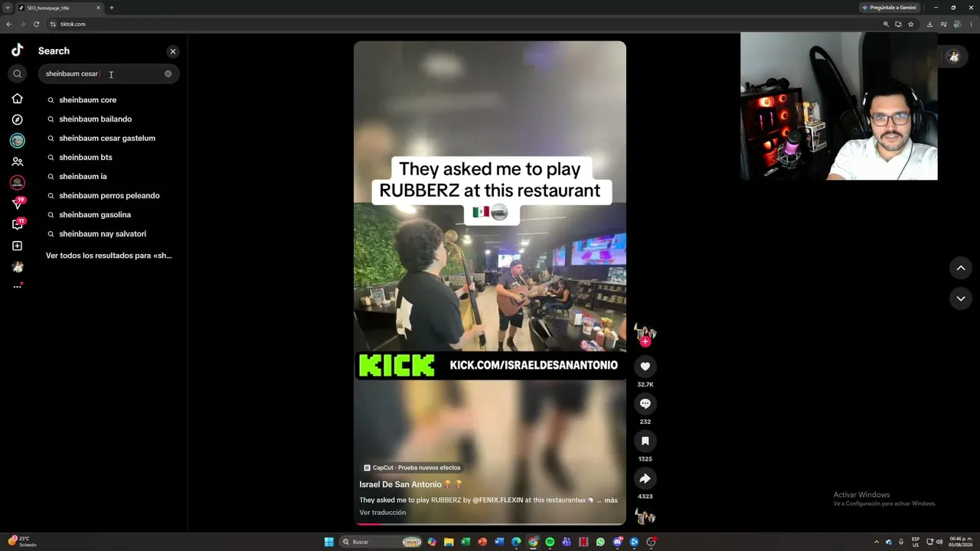
Task: Save the video with the bookmark icon
Action: click(x=645, y=441)
